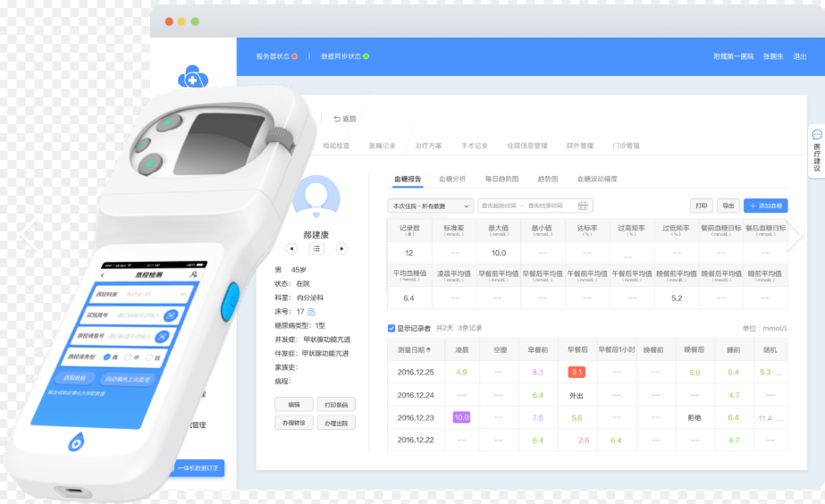Click the highlighted 10.0 glucose value
The image size is (825, 504).
tap(461, 417)
